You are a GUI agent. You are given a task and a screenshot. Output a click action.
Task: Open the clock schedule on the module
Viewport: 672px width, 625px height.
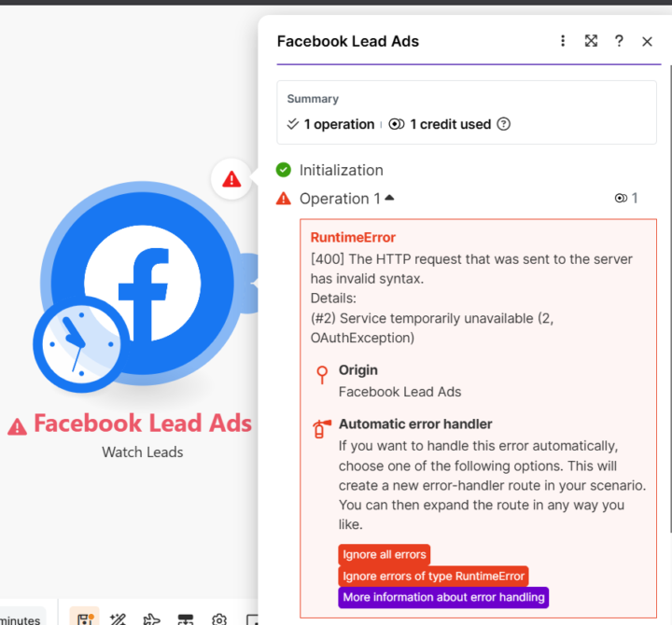[x=81, y=344]
